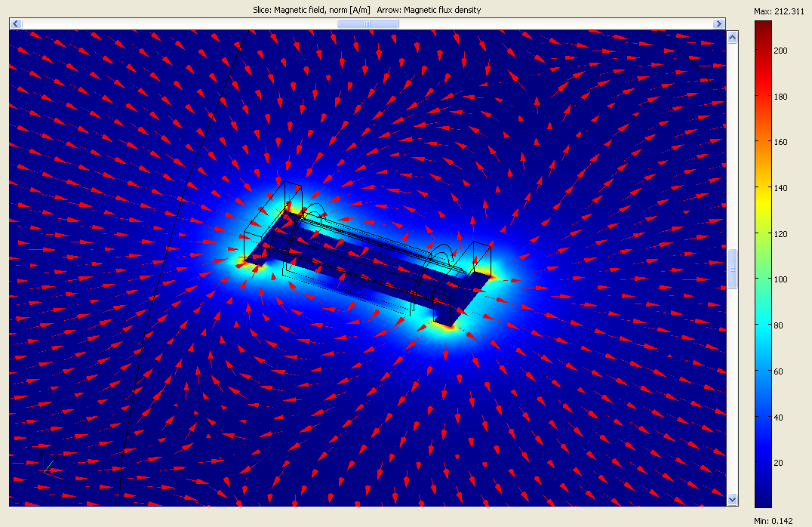Viewport: 812px width, 527px height.
Task: Click the vertical scrollbar up arrow
Action: [x=731, y=37]
